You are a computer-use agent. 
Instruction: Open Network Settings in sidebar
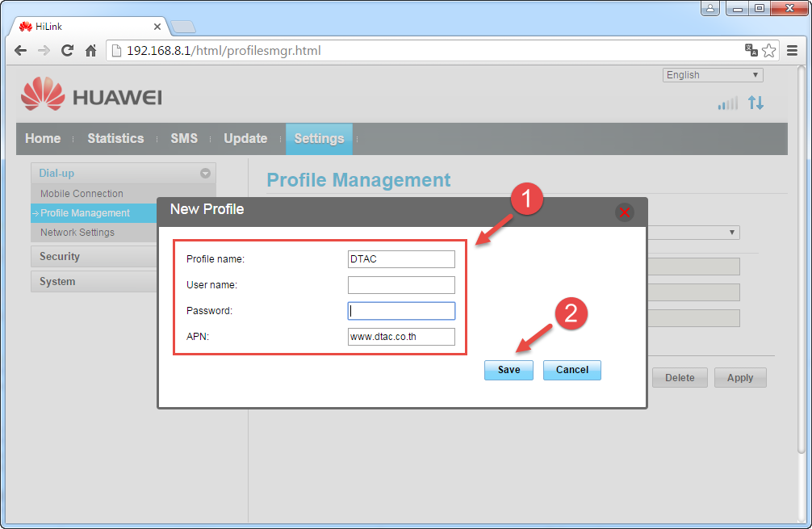click(77, 232)
